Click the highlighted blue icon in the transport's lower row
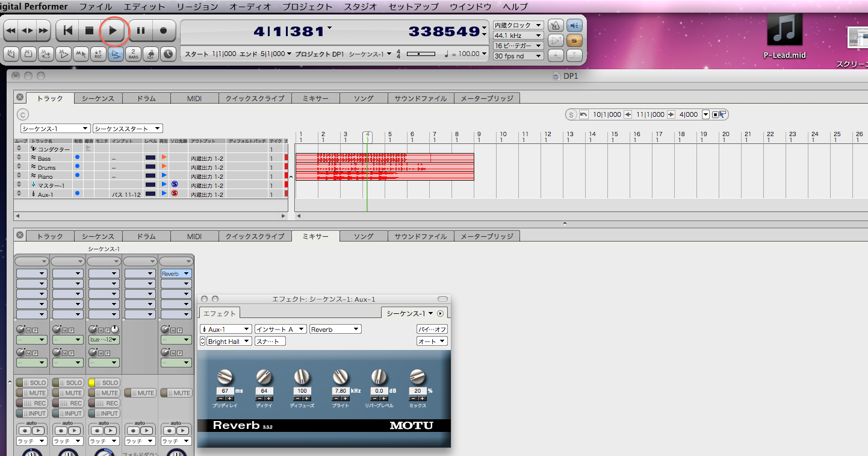 116,54
